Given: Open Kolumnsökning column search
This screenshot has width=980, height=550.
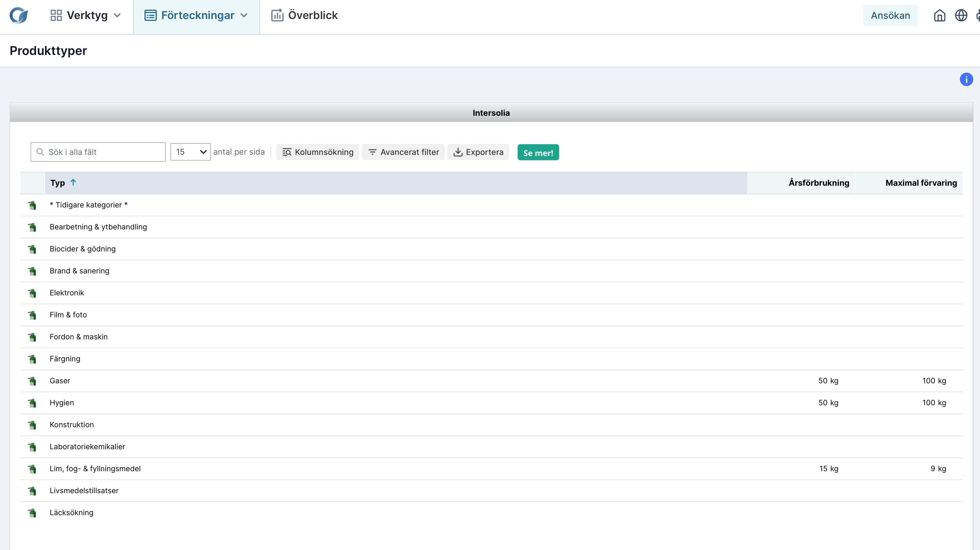Looking at the screenshot, I should point(318,152).
